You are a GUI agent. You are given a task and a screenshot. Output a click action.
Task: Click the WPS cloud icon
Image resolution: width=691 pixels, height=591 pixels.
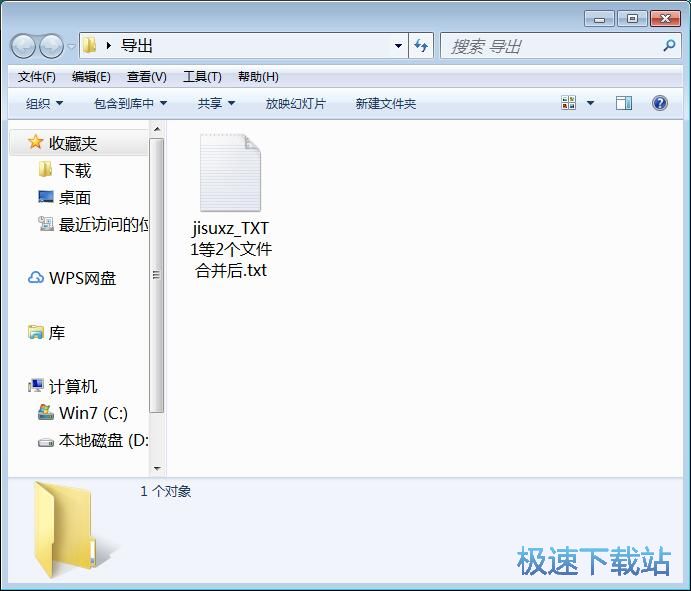click(36, 277)
